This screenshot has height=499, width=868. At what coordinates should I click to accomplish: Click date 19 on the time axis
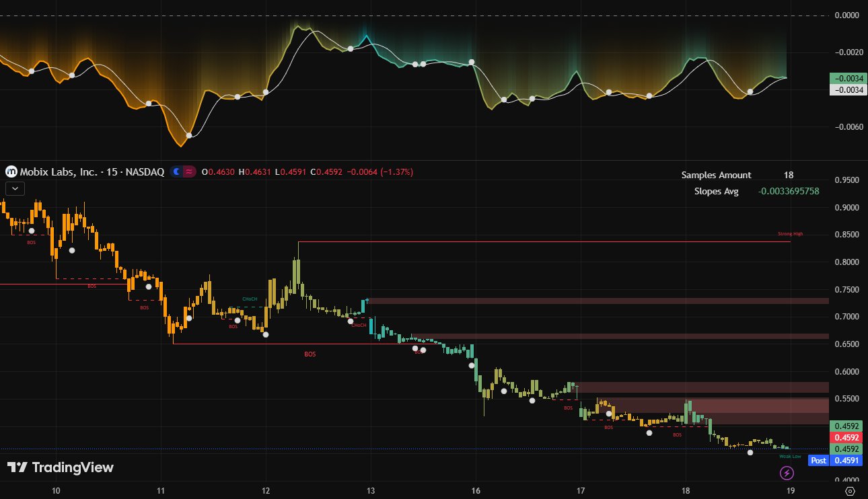click(x=791, y=490)
